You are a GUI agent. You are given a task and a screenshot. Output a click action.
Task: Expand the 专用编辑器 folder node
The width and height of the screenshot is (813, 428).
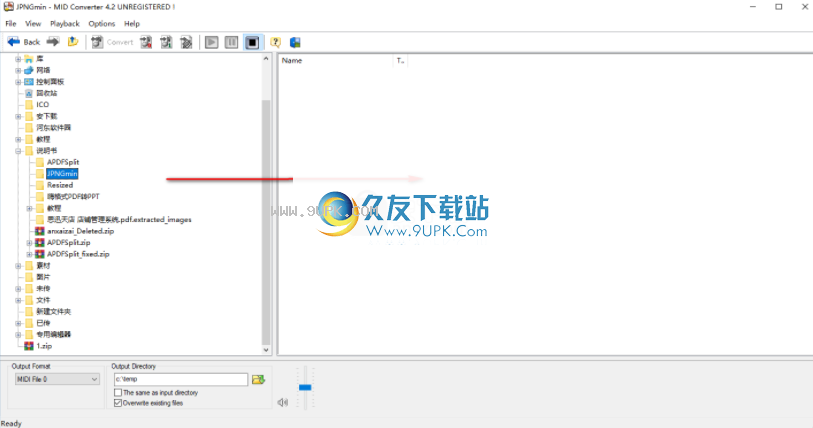[18, 335]
